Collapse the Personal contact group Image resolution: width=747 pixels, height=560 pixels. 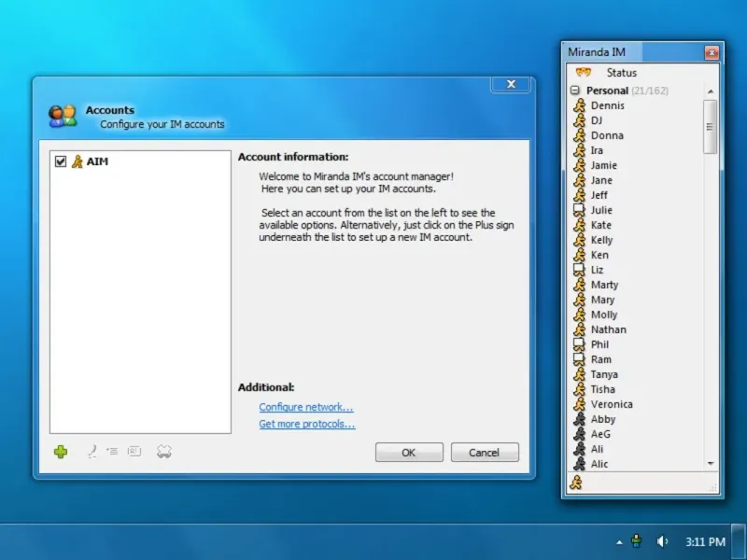pos(575,90)
